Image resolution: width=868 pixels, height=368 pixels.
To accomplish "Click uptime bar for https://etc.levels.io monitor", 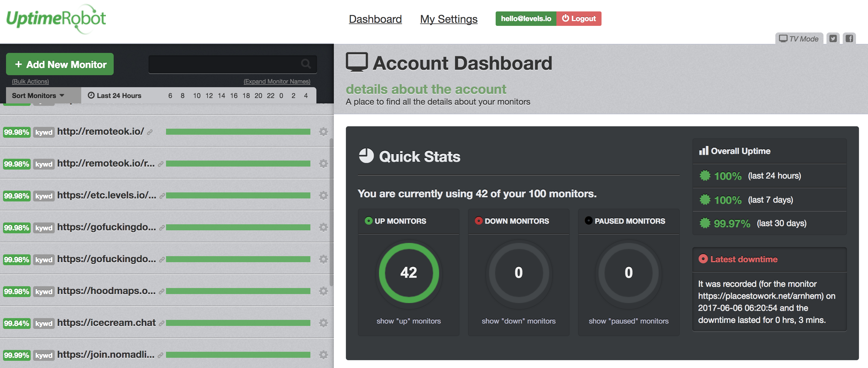I will point(238,196).
